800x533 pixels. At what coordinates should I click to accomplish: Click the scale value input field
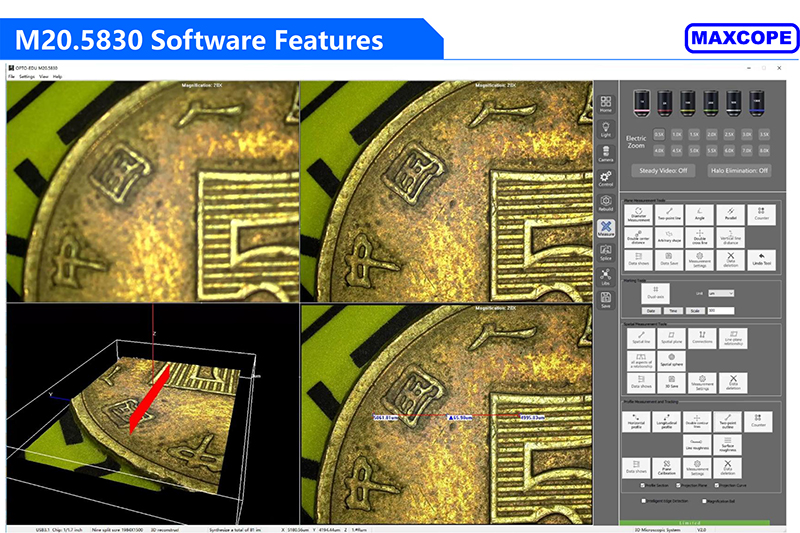click(x=721, y=311)
